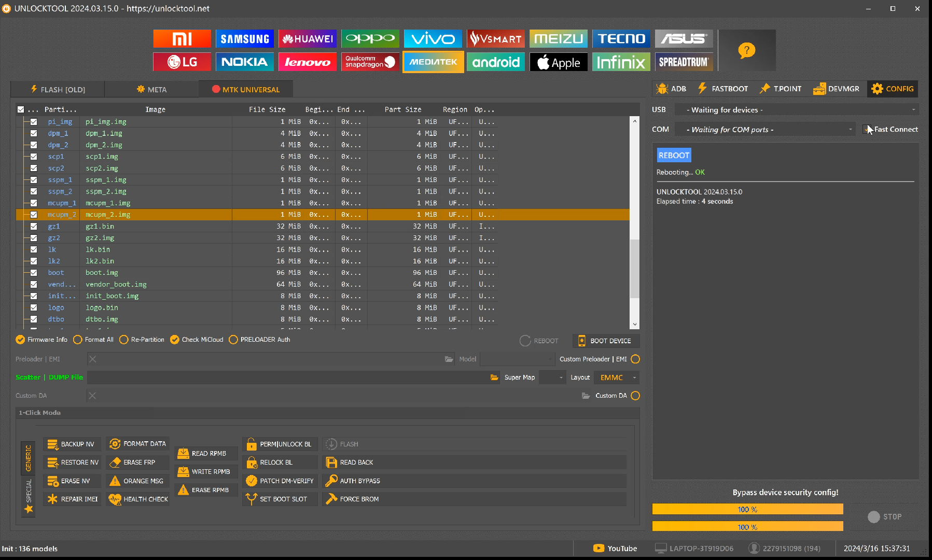
Task: Enable PRELOADER Auth option
Action: point(259,340)
